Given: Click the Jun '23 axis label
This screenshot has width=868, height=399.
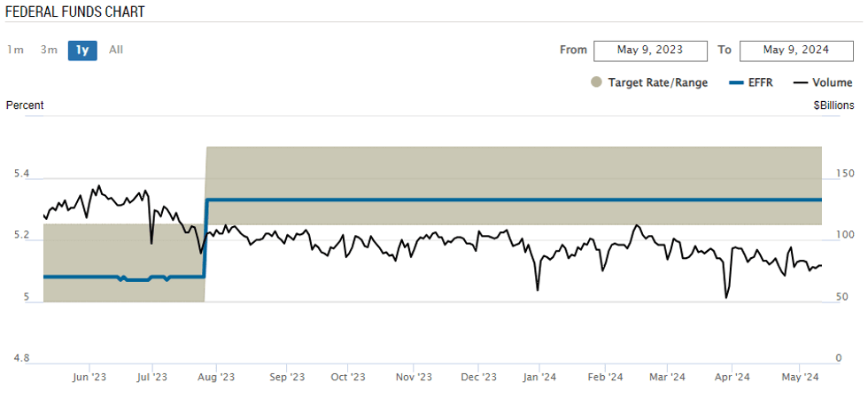Looking at the screenshot, I should click(x=89, y=377).
